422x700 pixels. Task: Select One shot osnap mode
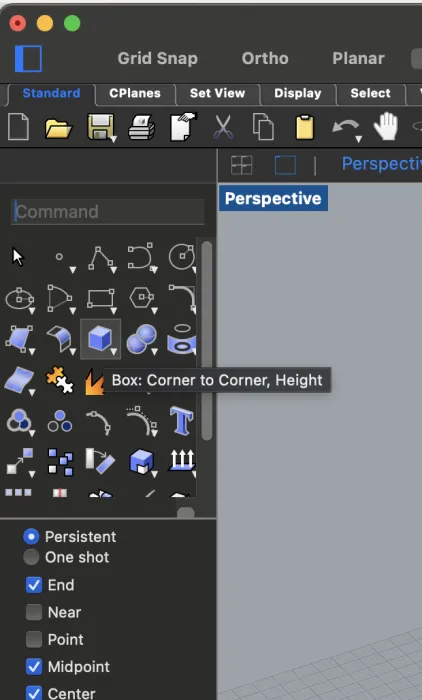(31, 557)
